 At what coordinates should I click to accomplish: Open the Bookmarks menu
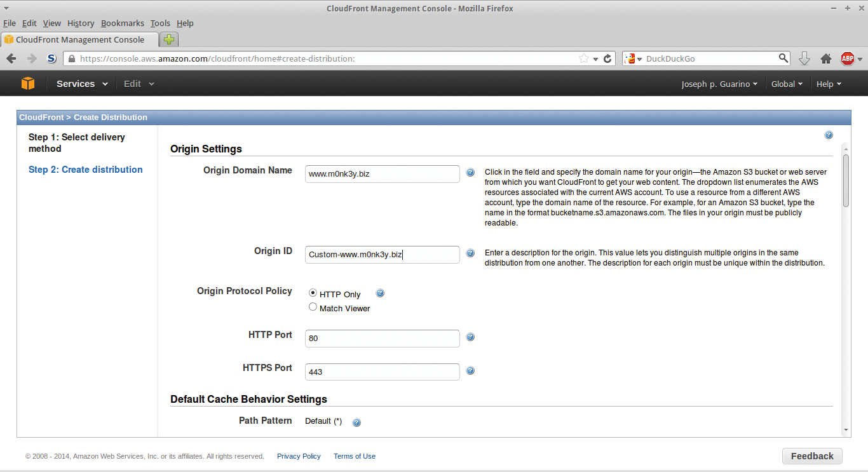point(123,23)
